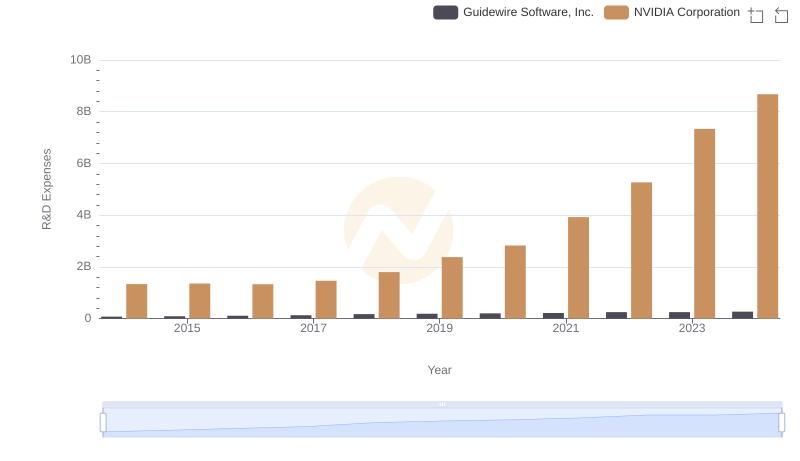Click the NVIDIA bar for 2017
800x461 pixels.
click(x=326, y=299)
